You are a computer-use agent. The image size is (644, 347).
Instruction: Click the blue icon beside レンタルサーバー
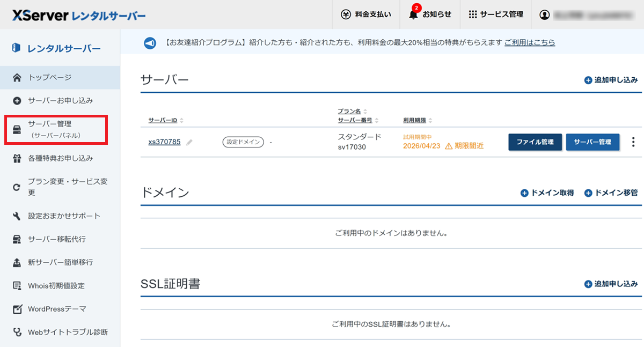point(16,48)
